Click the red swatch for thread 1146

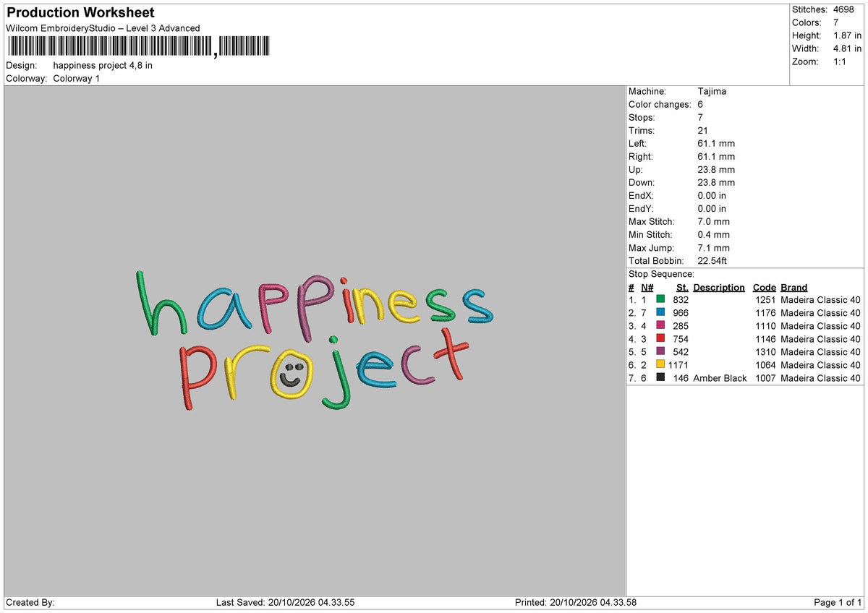tap(660, 338)
